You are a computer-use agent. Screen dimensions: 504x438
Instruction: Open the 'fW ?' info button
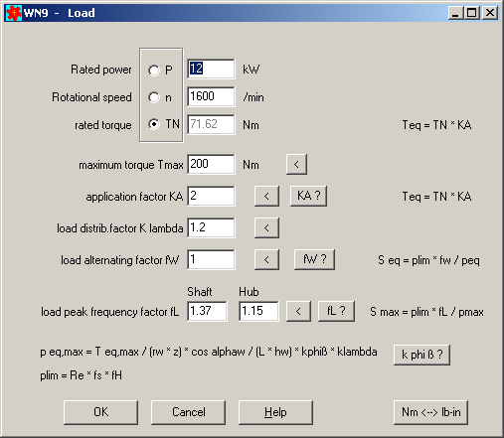click(x=314, y=259)
